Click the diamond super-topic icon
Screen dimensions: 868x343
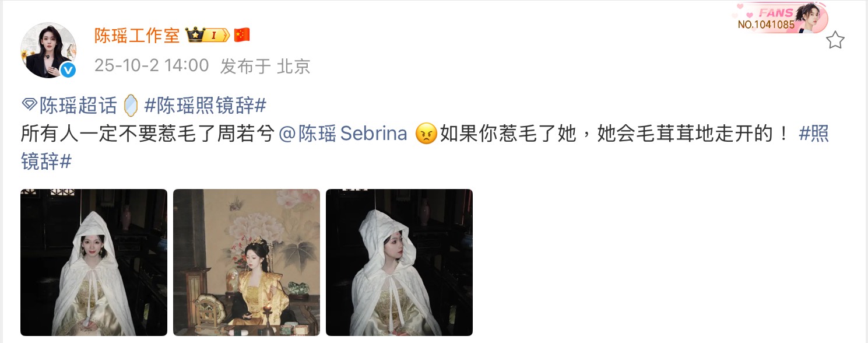coord(29,106)
